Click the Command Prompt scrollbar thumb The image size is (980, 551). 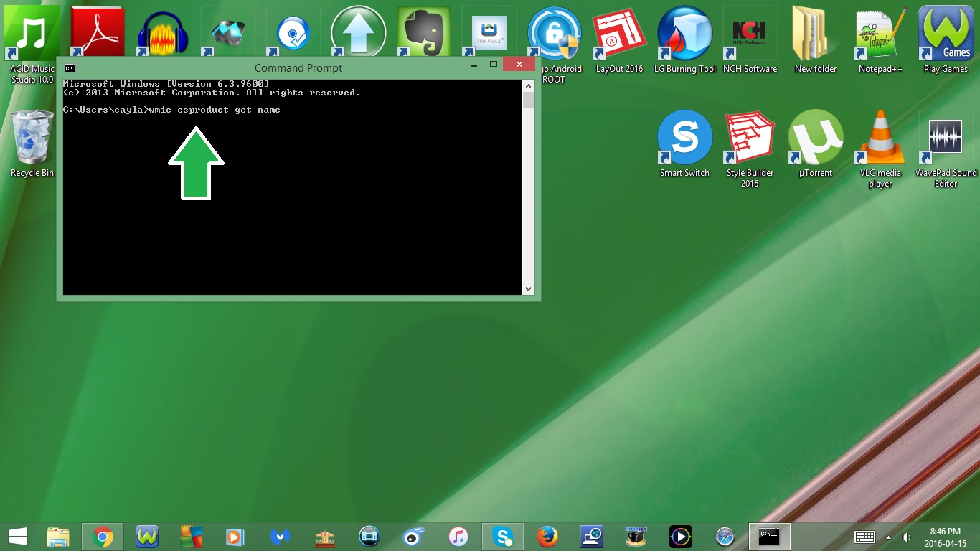529,100
